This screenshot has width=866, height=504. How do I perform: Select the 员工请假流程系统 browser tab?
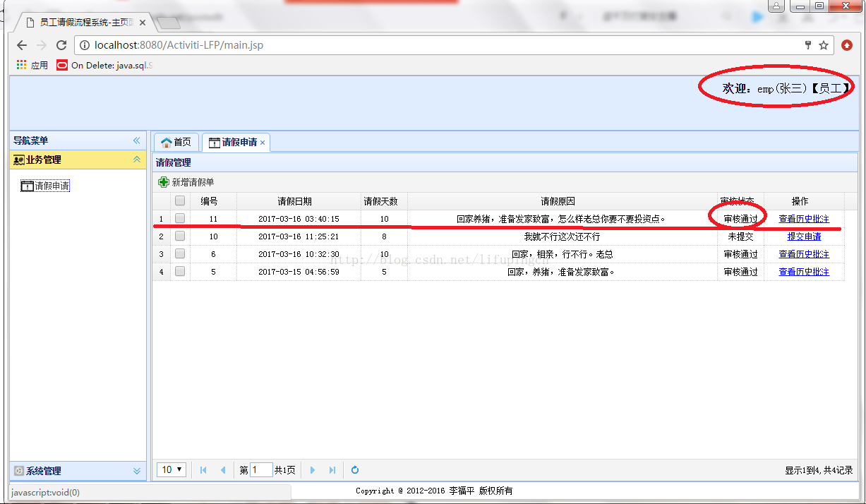point(85,23)
